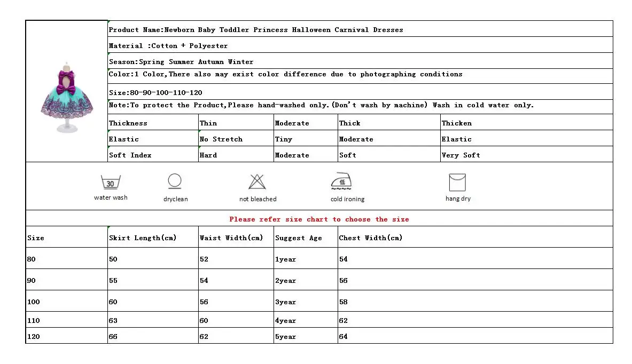Select the Thin cell

[x=236, y=122]
